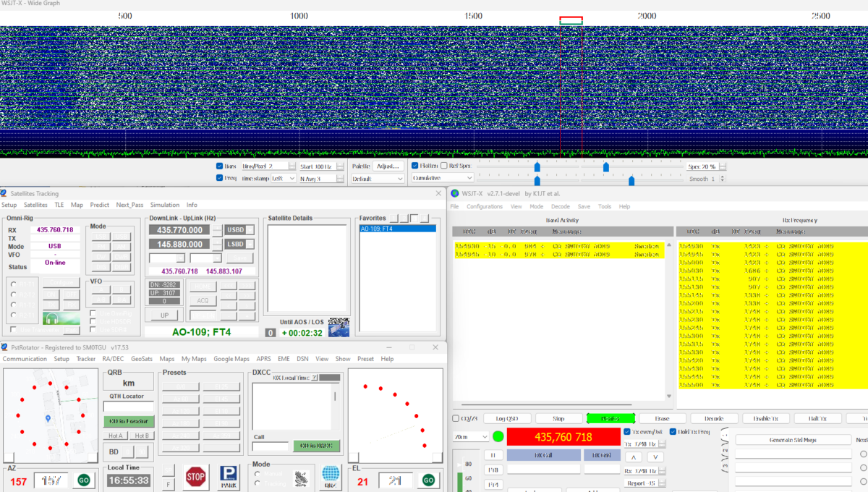The height and width of the screenshot is (492, 868).
Task: Expand the Cumulative spectrum dropdown
Action: [x=443, y=178]
